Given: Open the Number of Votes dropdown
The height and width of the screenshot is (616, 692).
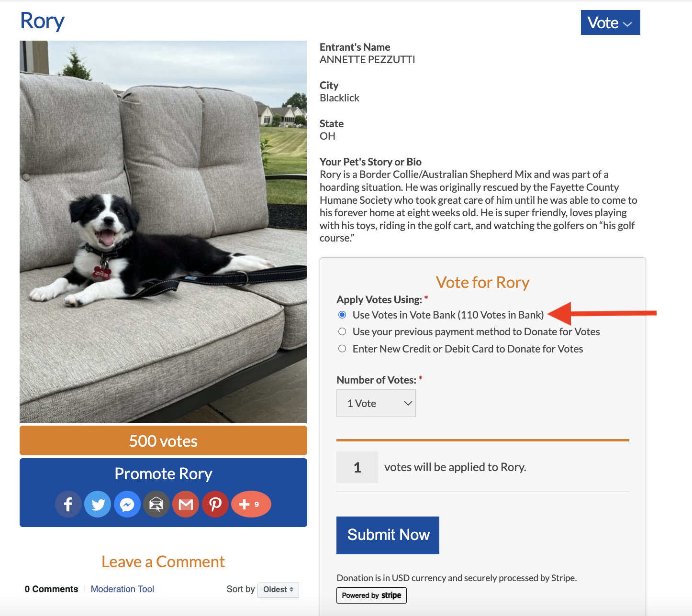Looking at the screenshot, I should 376,403.
